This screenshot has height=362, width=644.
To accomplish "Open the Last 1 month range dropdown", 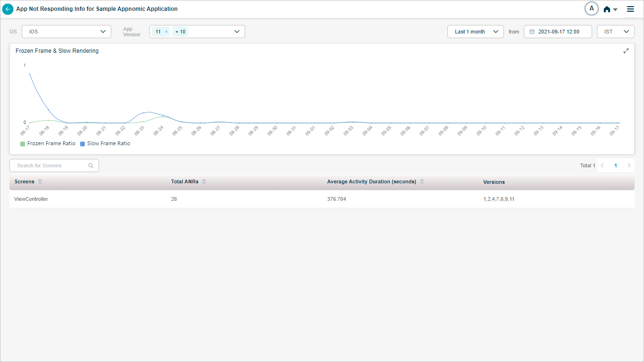I will [x=476, y=32].
